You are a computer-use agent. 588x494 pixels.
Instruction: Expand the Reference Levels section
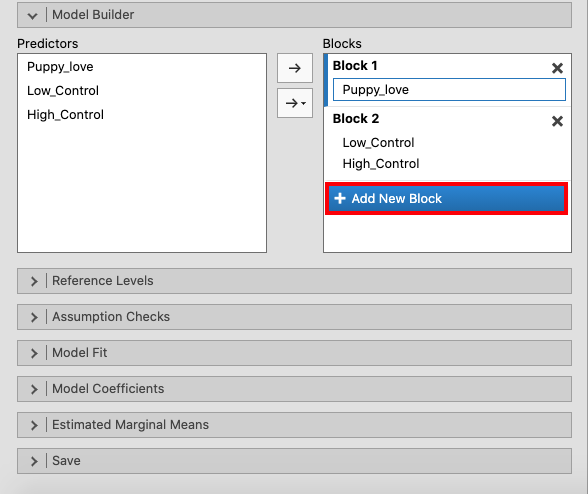[x=294, y=281]
